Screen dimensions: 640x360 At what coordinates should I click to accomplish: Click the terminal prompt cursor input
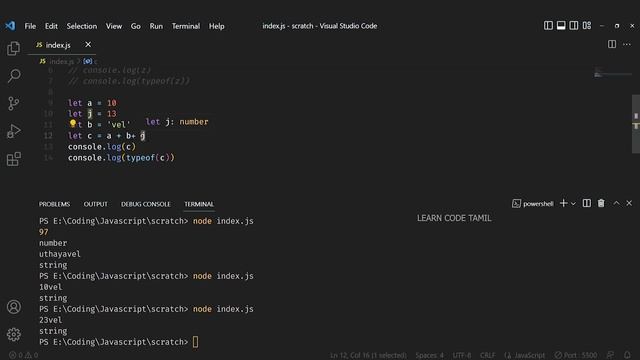pos(195,342)
